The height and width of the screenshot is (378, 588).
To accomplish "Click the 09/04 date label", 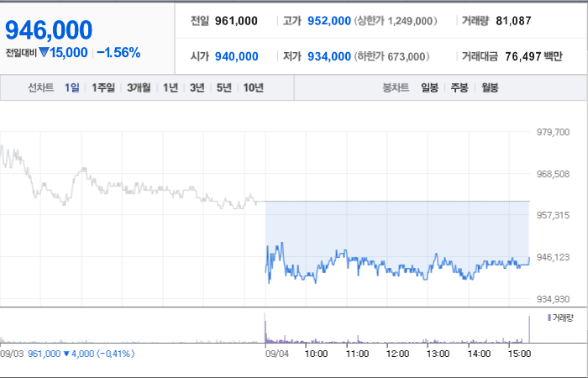I will tap(277, 354).
